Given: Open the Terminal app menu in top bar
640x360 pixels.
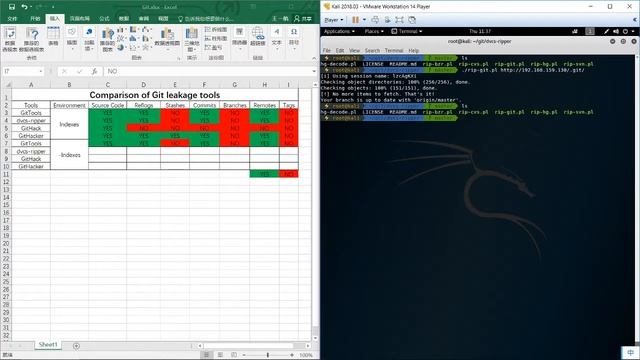Looking at the screenshot, I should [x=407, y=31].
